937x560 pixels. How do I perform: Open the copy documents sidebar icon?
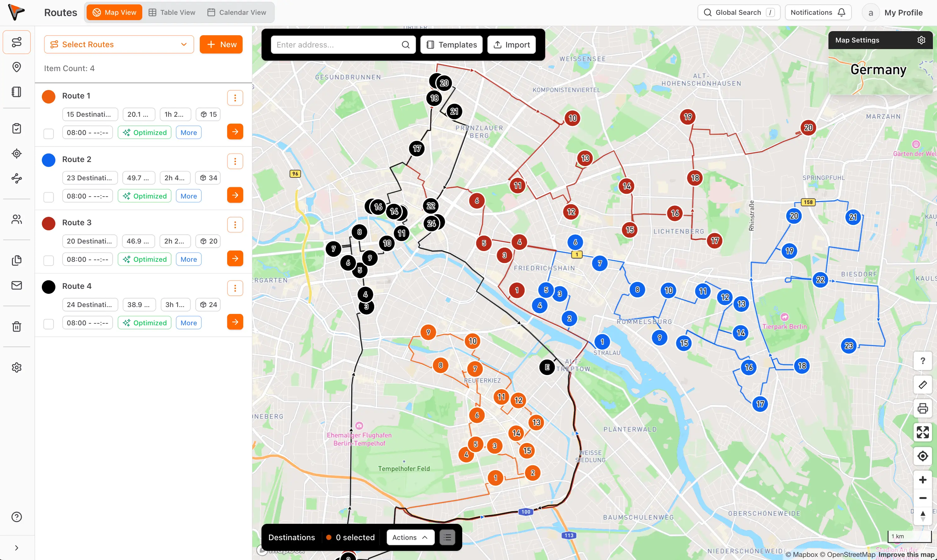click(17, 260)
